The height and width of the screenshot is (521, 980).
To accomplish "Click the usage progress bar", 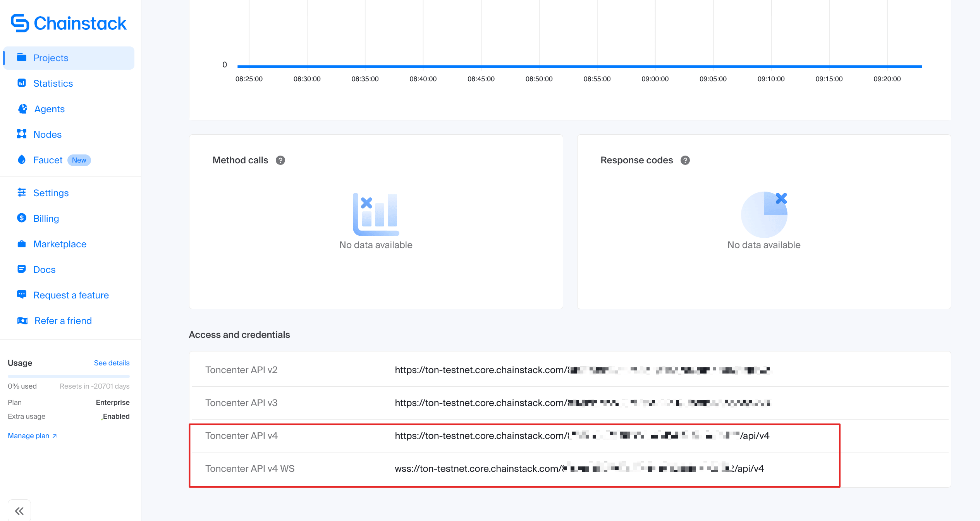I will click(69, 376).
